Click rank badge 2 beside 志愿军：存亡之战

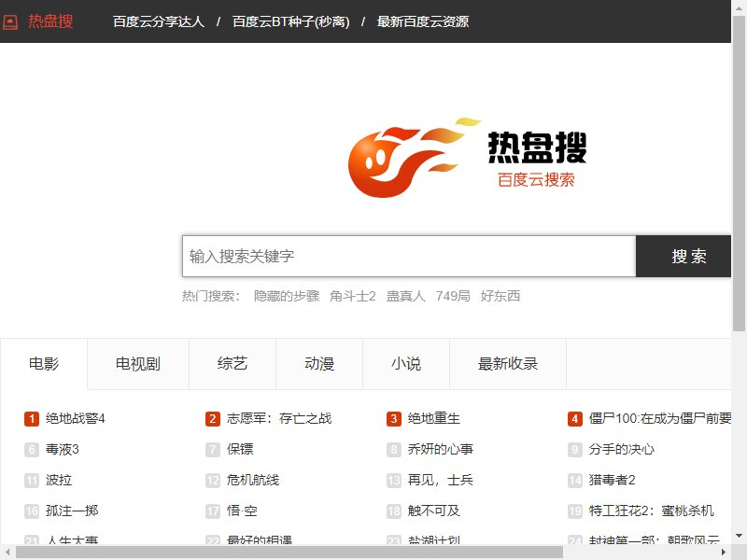point(213,419)
